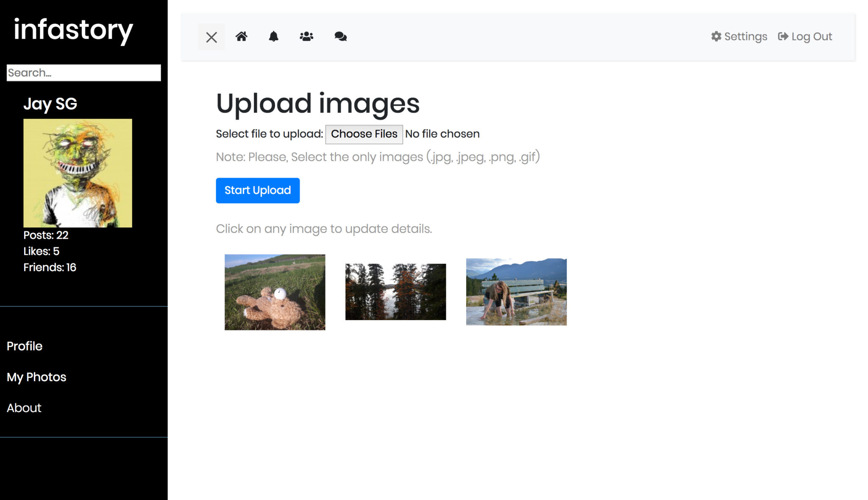Open the teddy bear photo thumbnail
The width and height of the screenshot is (868, 500).
click(275, 292)
